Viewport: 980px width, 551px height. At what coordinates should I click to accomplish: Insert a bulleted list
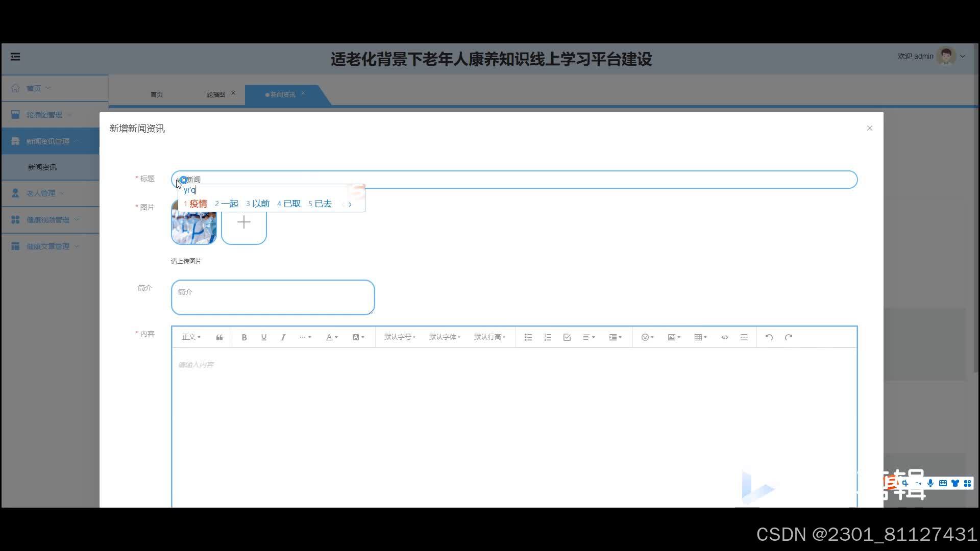tap(528, 337)
